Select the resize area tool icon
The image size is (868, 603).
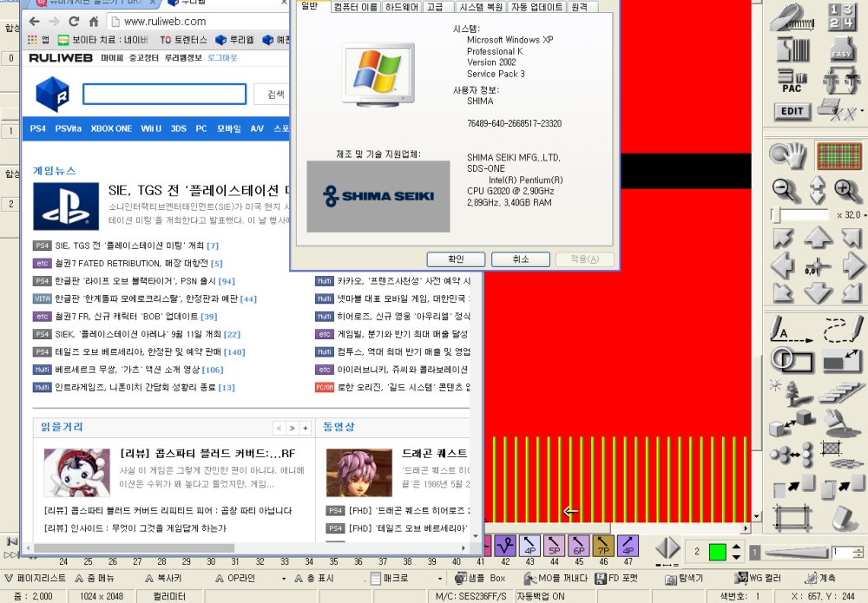(841, 361)
